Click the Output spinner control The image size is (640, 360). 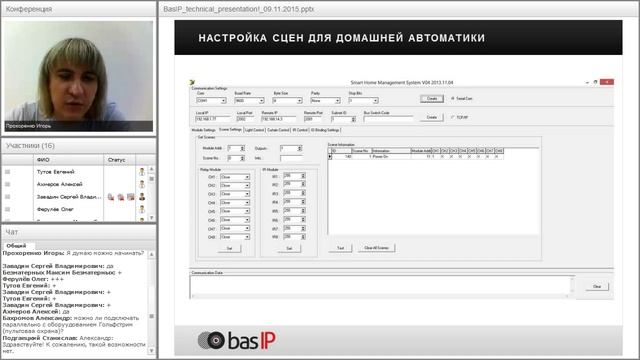coord(299,148)
